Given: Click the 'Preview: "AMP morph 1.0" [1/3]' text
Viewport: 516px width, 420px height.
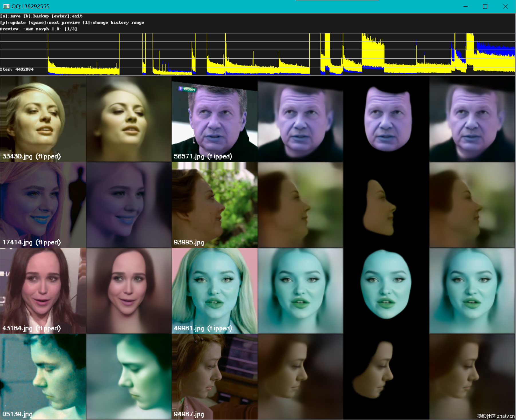Looking at the screenshot, I should pos(39,29).
